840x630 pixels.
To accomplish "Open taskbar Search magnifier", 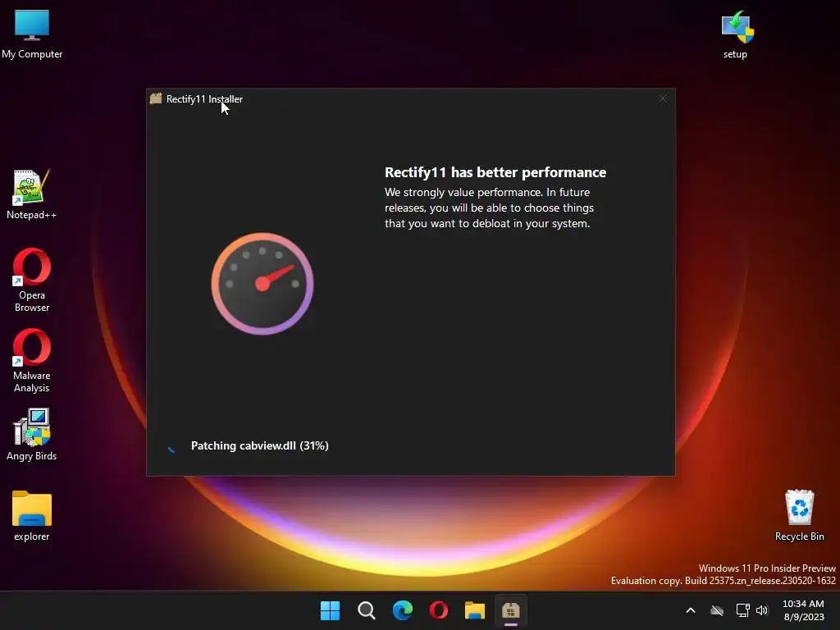I will [x=367, y=610].
